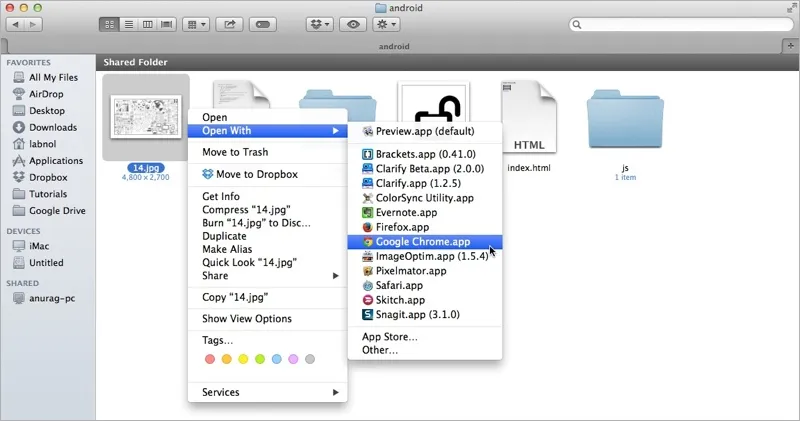800x421 pixels.
Task: Open with Pixelmator.app
Action: pyautogui.click(x=425, y=271)
